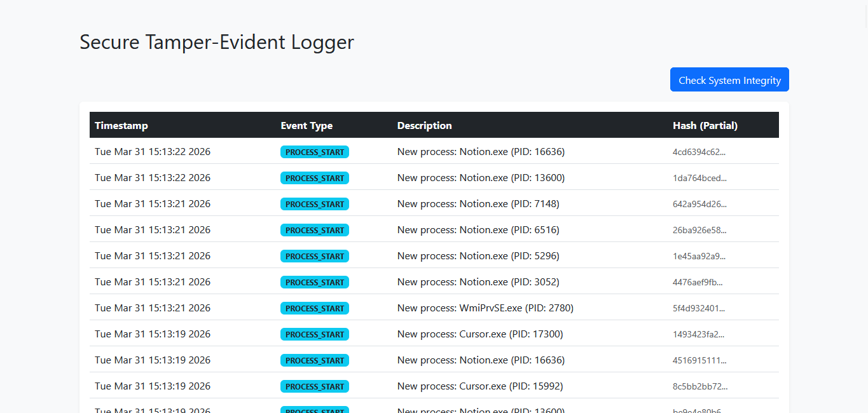This screenshot has height=413, width=868.
Task: Click the PROCESS_START badge on the bottom visible row
Action: (314, 410)
